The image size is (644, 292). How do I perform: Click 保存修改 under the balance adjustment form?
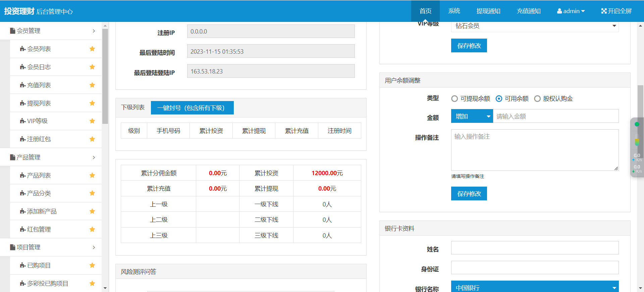point(469,194)
